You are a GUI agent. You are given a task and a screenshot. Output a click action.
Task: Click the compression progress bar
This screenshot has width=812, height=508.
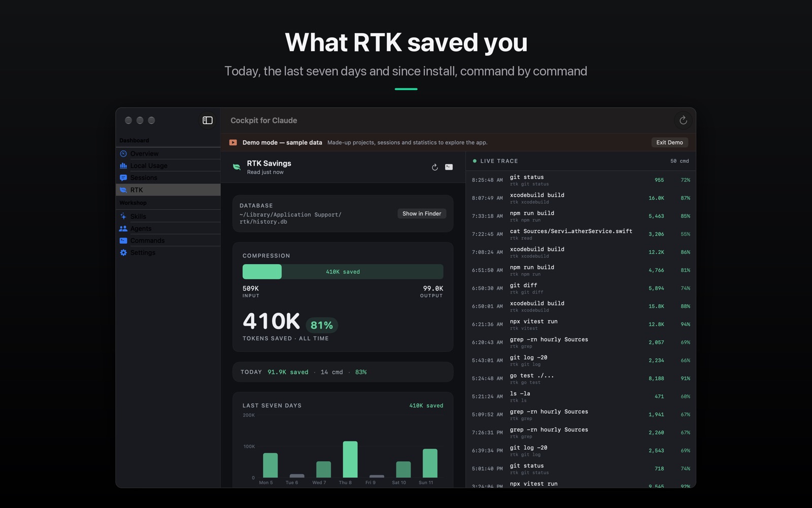click(x=343, y=272)
